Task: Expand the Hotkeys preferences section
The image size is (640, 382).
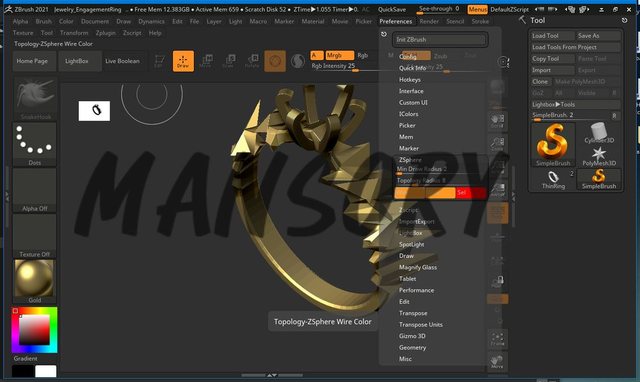Action: coord(409,80)
